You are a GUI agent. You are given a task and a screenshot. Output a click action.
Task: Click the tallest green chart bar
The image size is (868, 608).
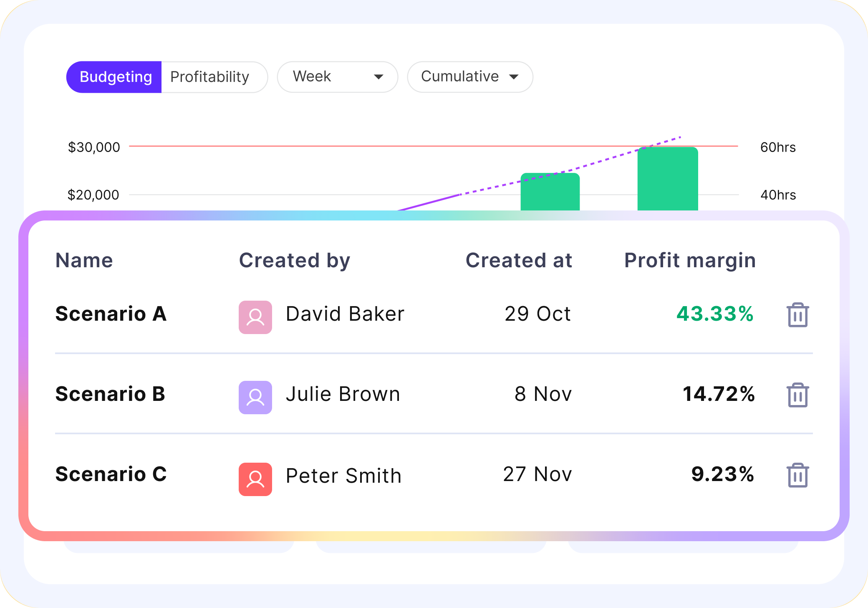coord(667,180)
